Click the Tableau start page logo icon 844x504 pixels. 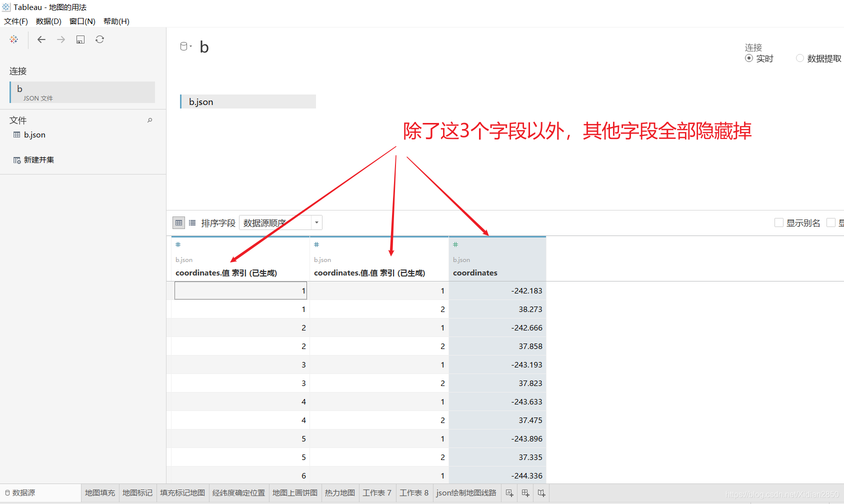coord(14,39)
